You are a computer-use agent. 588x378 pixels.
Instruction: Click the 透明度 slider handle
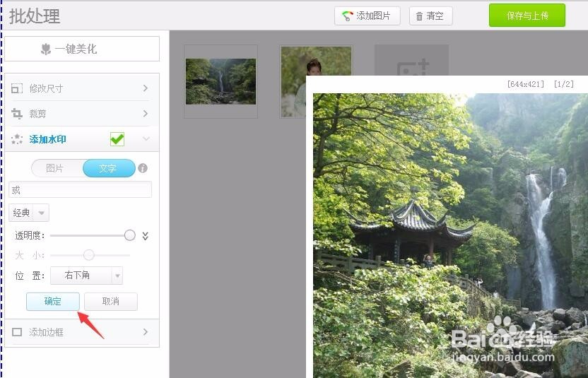130,235
